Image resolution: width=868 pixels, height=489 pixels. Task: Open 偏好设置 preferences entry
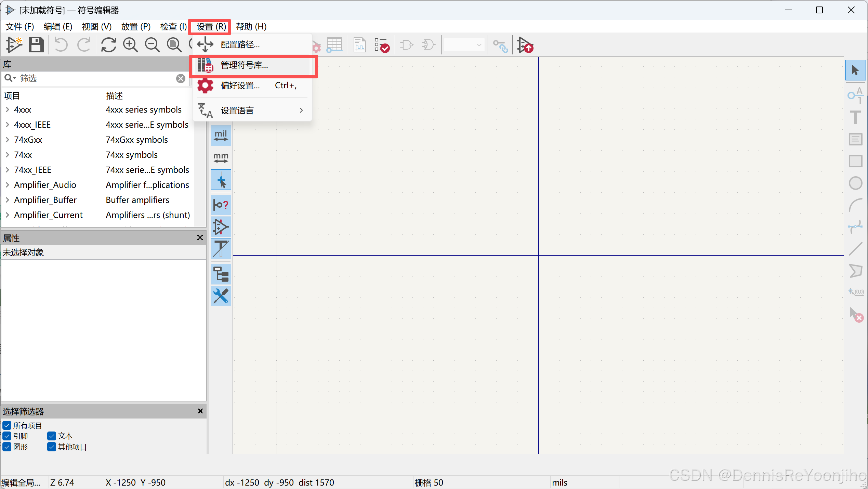click(x=252, y=85)
